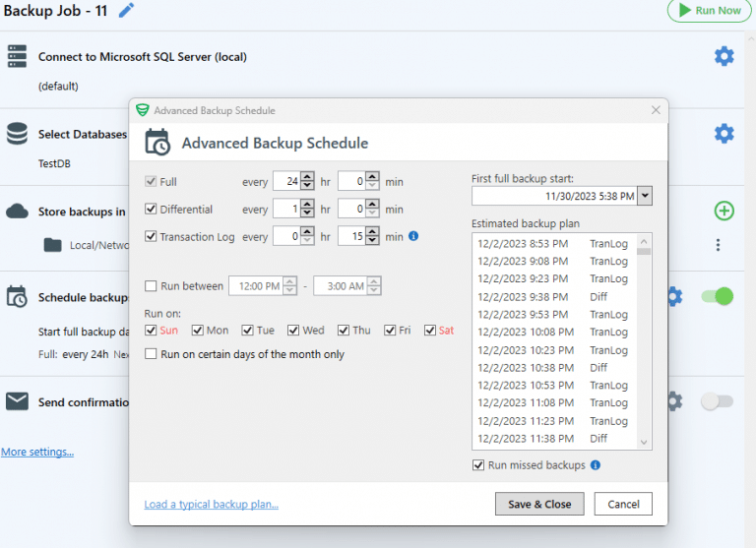Open the First full backup start dropdown
Viewport: 756px width, 548px height.
click(x=645, y=196)
